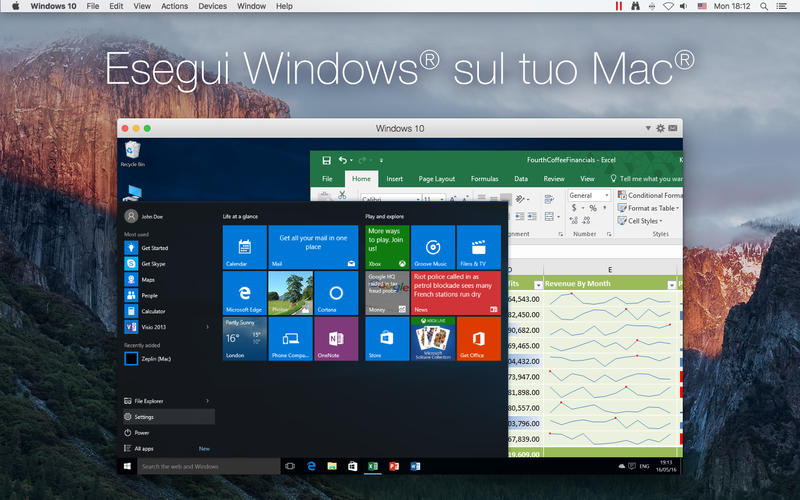The image size is (800, 500).
Task: Open the Microsoft Solitaire Collection tile
Action: tap(433, 339)
